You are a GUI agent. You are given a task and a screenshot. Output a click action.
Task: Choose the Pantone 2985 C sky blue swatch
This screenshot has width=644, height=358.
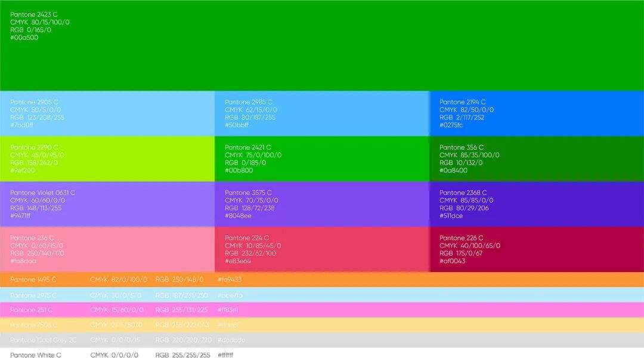tap(322, 113)
